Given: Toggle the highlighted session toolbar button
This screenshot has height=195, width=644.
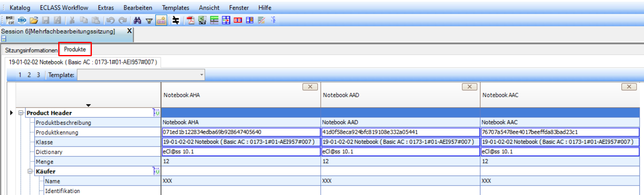Looking at the screenshot, I should [x=161, y=20].
